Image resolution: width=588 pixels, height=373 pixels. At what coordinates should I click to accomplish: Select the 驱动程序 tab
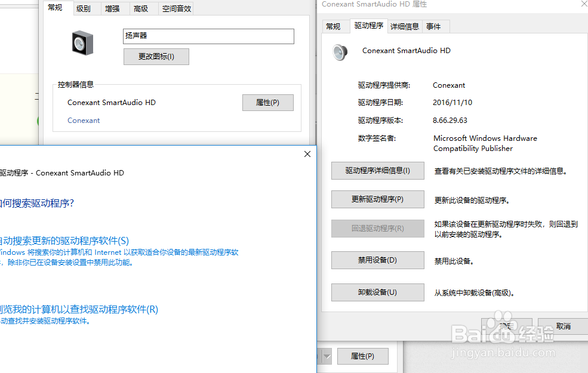point(369,26)
